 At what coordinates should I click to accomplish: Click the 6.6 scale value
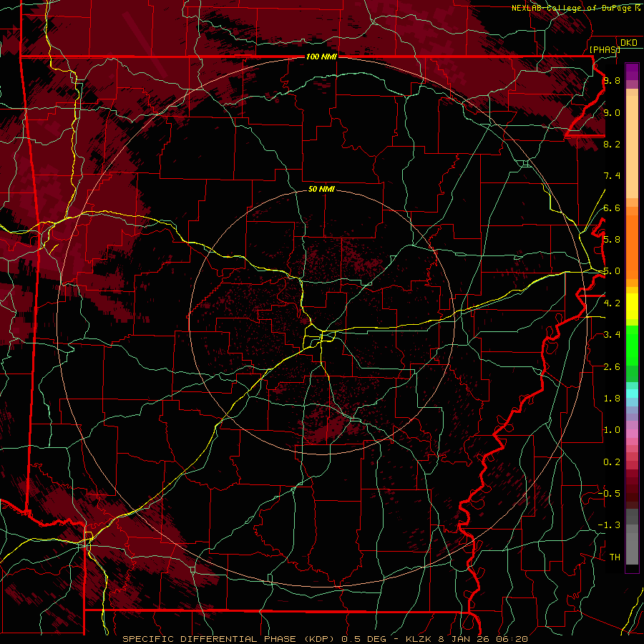pyautogui.click(x=612, y=208)
